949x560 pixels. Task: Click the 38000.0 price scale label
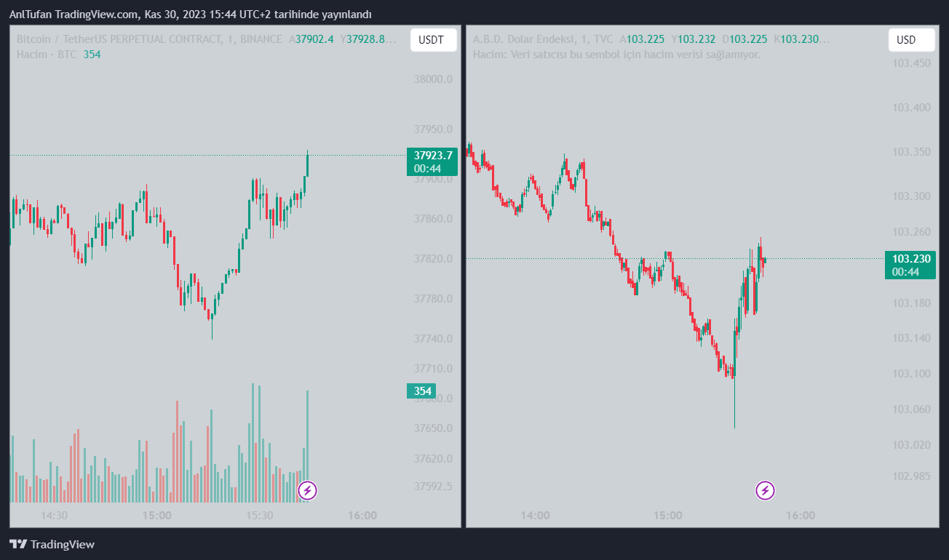433,79
